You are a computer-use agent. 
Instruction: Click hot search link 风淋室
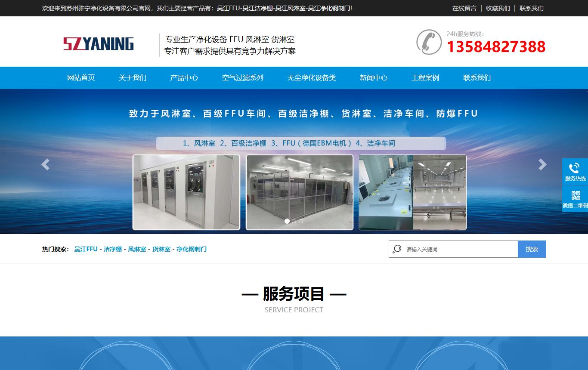(137, 249)
